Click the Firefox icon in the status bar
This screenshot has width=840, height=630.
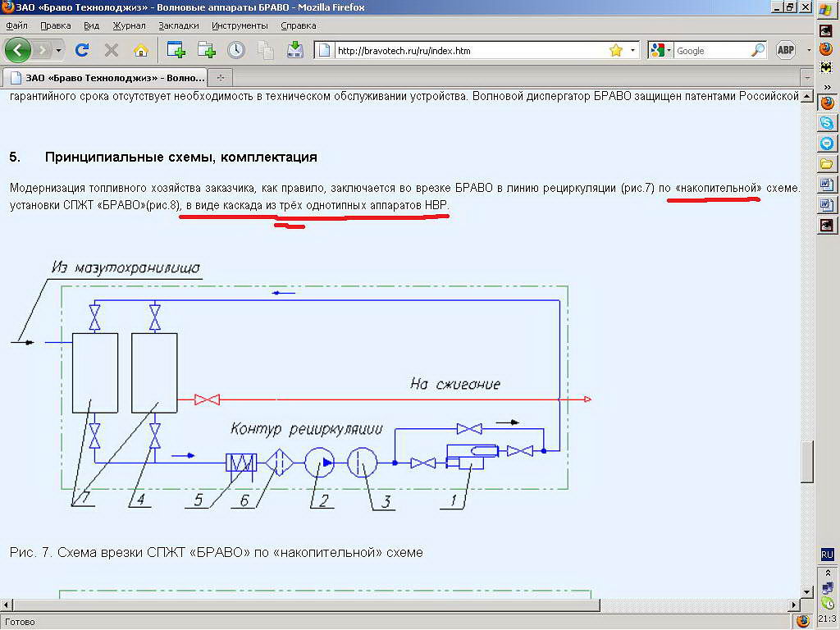802,621
